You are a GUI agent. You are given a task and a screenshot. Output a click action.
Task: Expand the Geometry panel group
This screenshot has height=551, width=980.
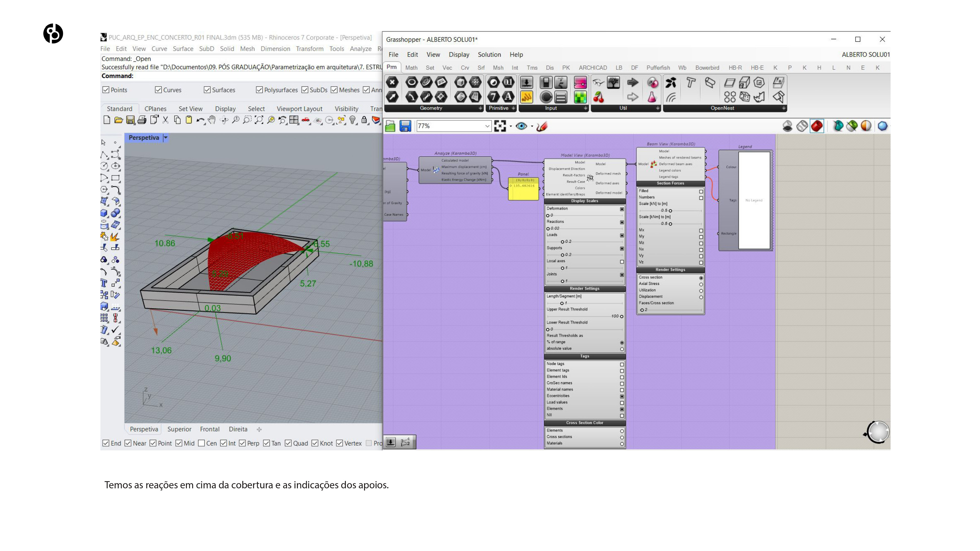480,108
